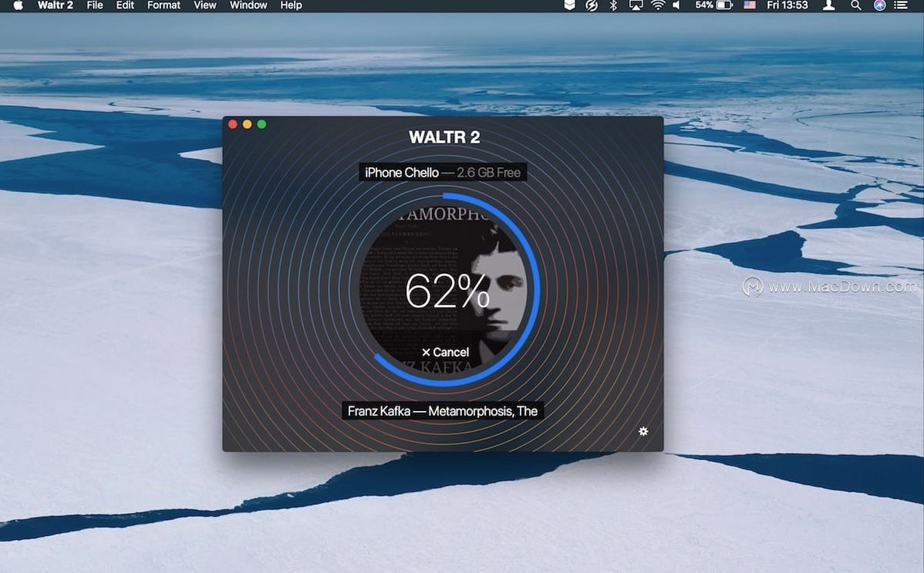Close the WALTR 2 window
Image resolution: width=924 pixels, height=573 pixels.
point(233,124)
